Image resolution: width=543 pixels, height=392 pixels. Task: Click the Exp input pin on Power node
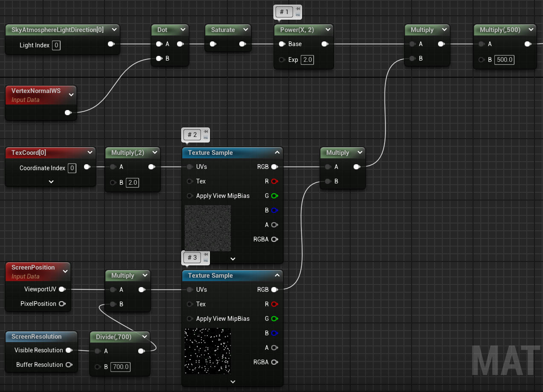[282, 60]
